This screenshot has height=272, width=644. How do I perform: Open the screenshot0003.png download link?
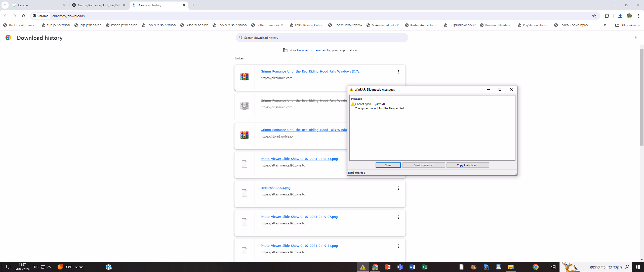coord(275,188)
